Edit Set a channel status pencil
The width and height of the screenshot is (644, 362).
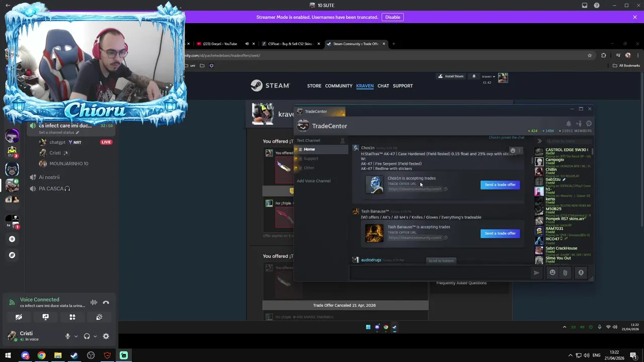tap(77, 133)
